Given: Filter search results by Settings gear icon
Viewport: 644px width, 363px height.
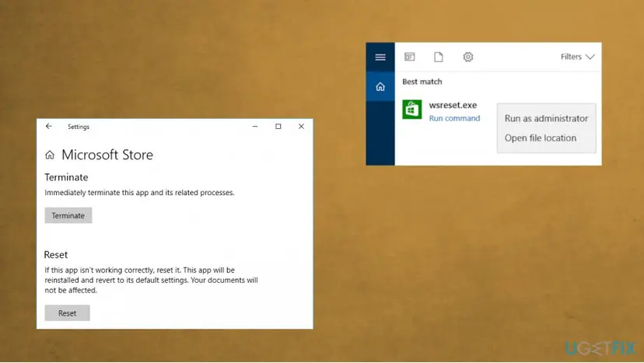Looking at the screenshot, I should (x=467, y=57).
